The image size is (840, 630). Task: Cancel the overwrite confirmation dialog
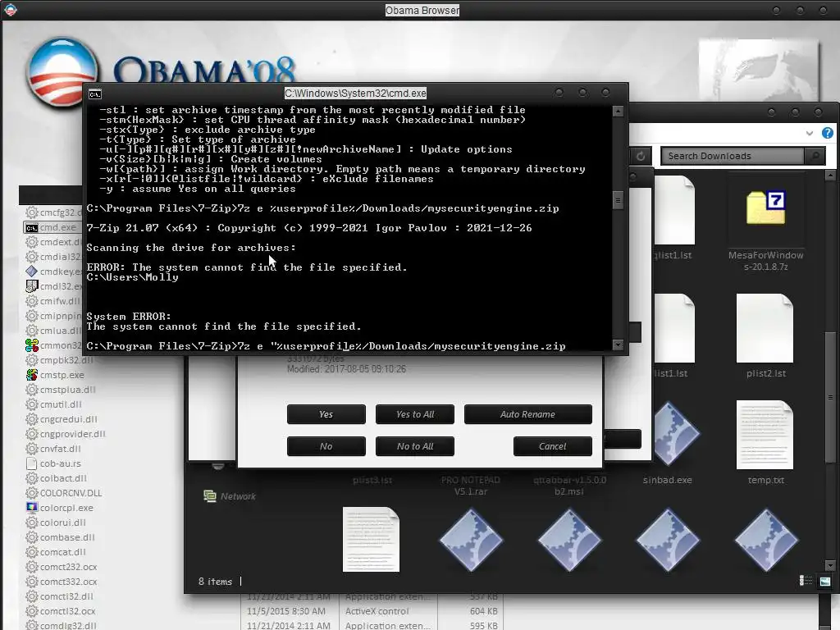(552, 446)
